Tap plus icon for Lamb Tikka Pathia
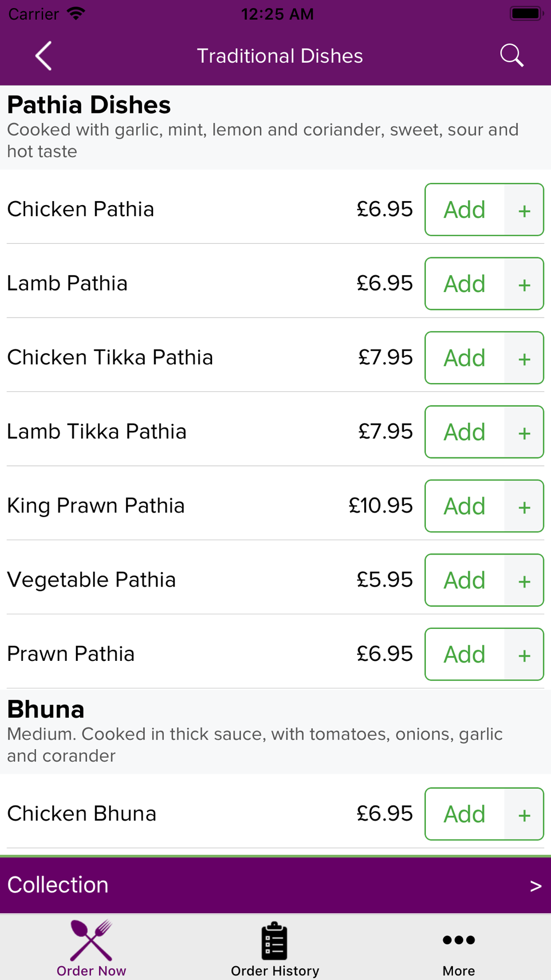This screenshot has height=980, width=551. (x=524, y=432)
